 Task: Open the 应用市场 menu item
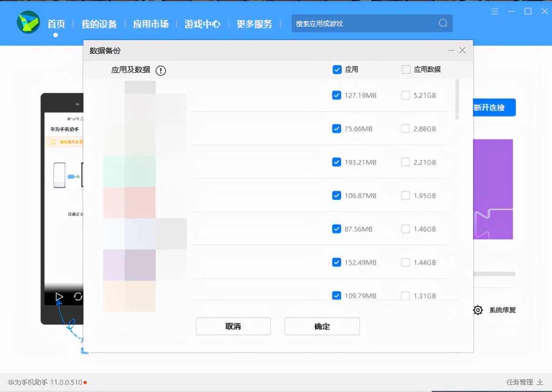tap(151, 24)
